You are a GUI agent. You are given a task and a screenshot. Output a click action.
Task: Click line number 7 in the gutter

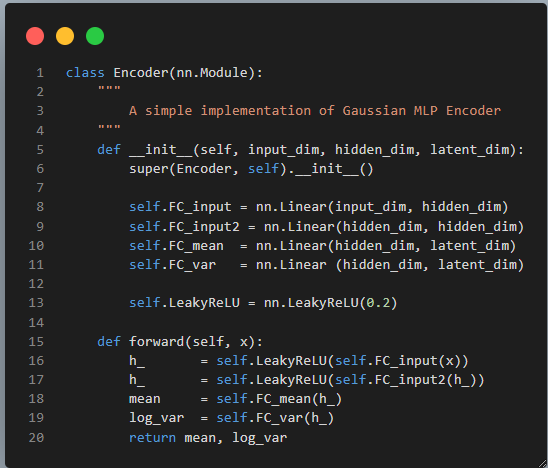tap(40, 188)
